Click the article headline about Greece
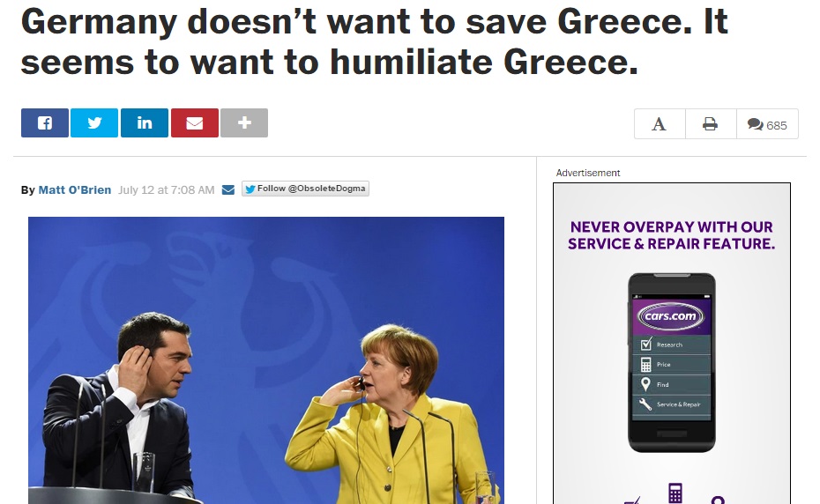Image resolution: width=820 pixels, height=504 pixels. coord(374,41)
